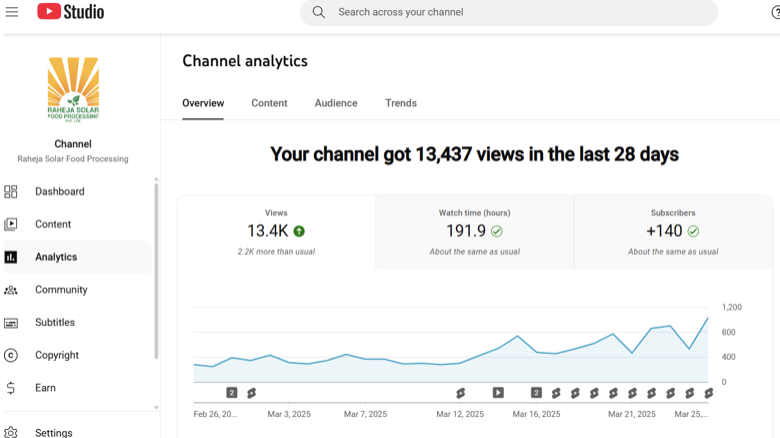
Task: Open the hamburger navigation menu
Action: click(12, 12)
